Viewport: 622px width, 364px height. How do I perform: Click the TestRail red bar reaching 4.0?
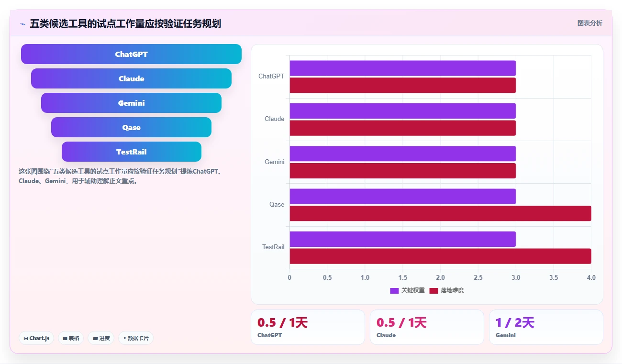(x=440, y=256)
